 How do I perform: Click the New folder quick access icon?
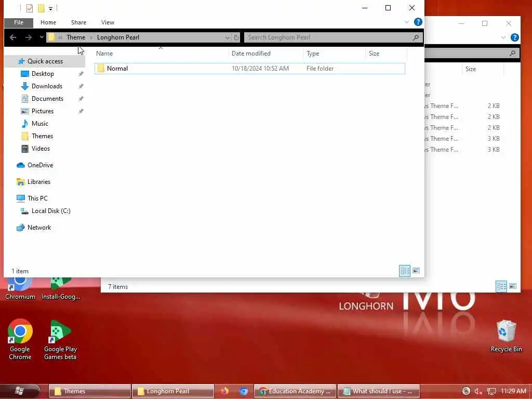(41, 8)
